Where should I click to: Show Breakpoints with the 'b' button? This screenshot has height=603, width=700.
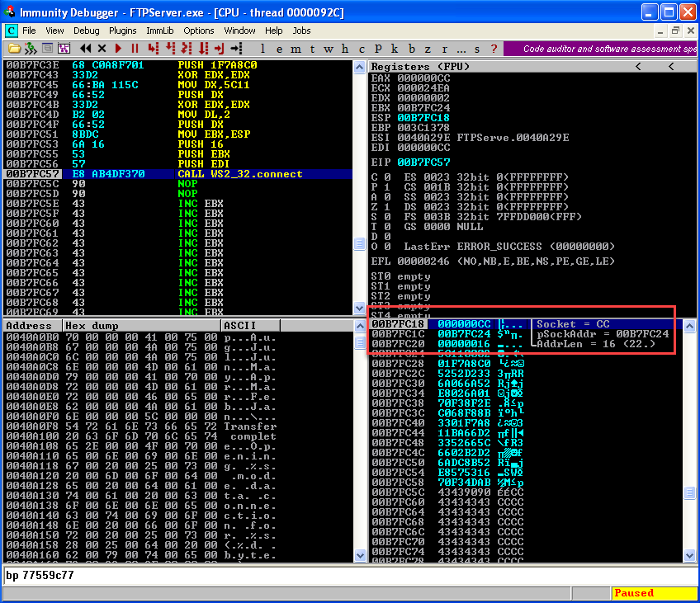pos(412,49)
